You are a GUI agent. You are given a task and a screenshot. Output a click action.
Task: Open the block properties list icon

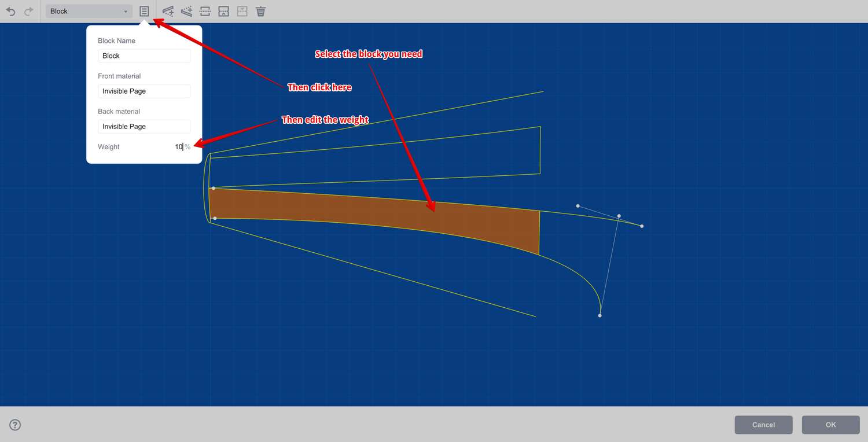145,11
